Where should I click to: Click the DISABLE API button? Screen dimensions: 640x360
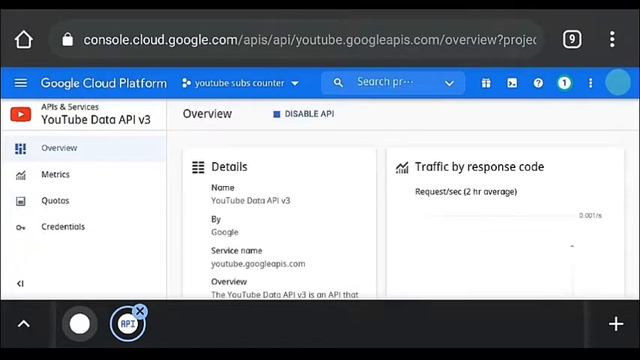(303, 114)
